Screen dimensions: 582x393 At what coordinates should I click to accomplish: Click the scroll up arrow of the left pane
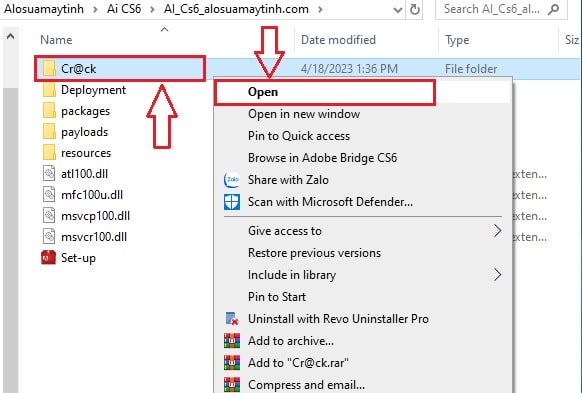(10, 36)
